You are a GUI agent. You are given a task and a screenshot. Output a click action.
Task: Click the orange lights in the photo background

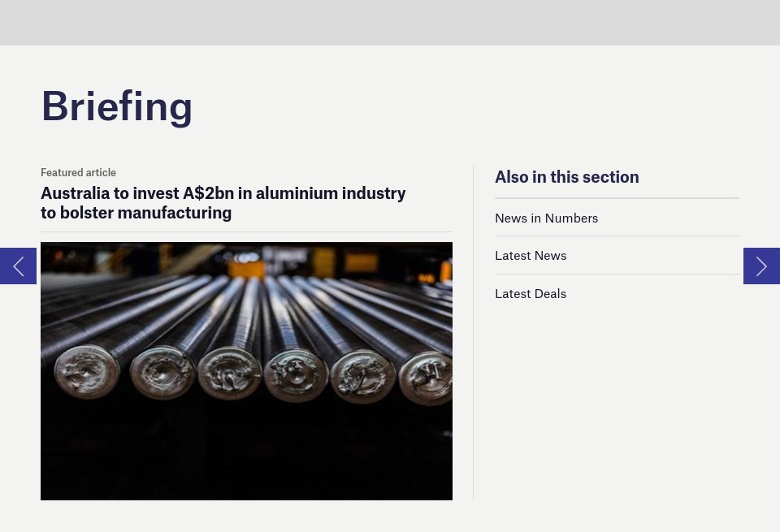point(247,269)
